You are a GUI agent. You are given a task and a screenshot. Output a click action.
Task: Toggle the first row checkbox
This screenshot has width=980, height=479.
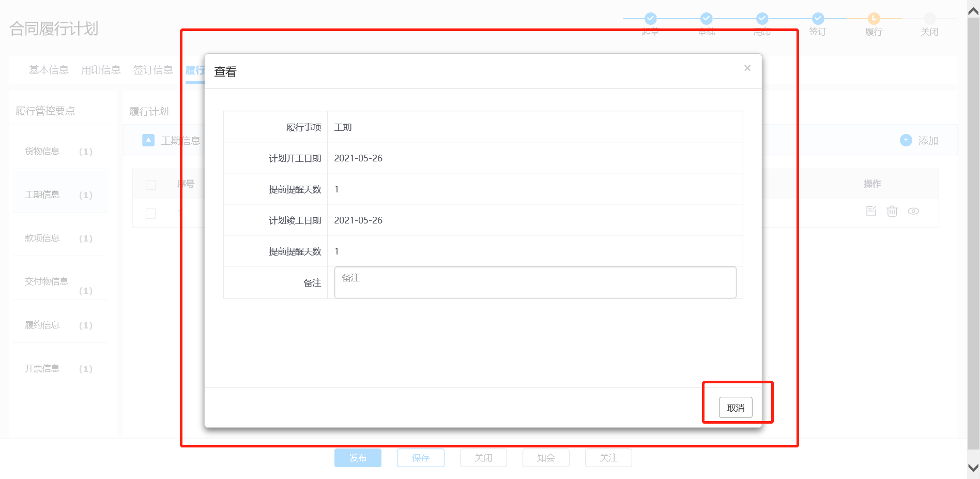[x=151, y=214]
